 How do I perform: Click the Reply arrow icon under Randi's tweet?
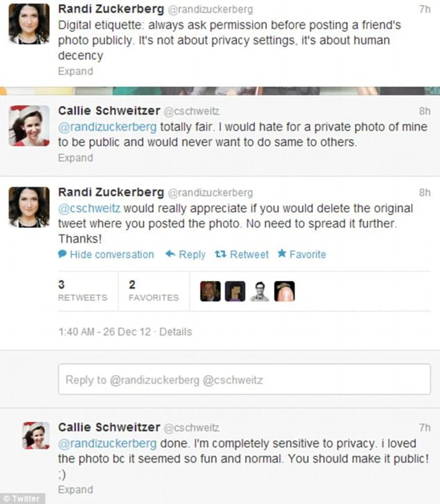(170, 254)
